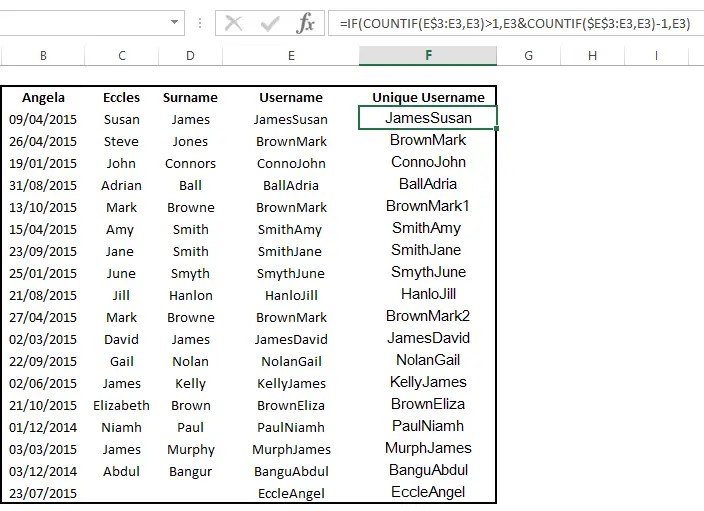
Task: Click 'MurphJames' in Unique Username column
Action: tap(428, 448)
